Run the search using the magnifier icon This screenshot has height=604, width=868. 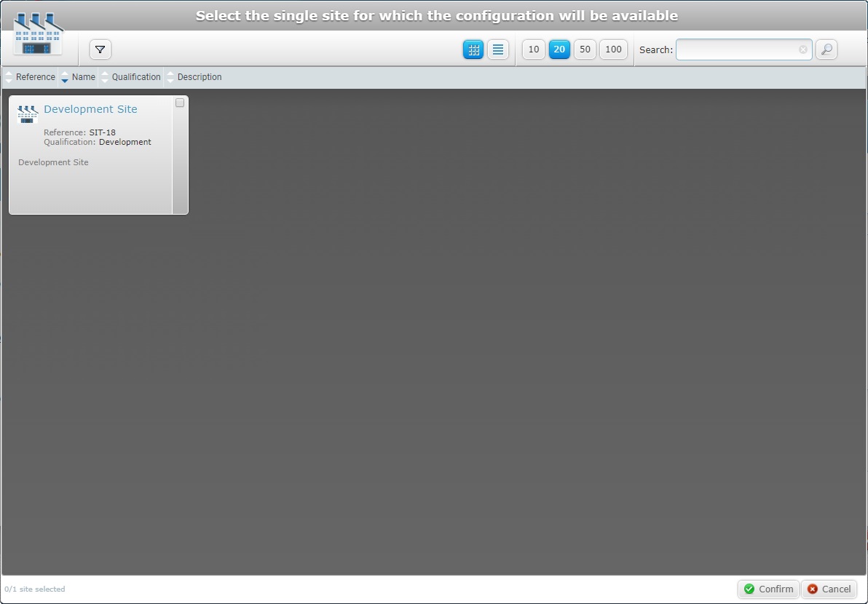(826, 49)
